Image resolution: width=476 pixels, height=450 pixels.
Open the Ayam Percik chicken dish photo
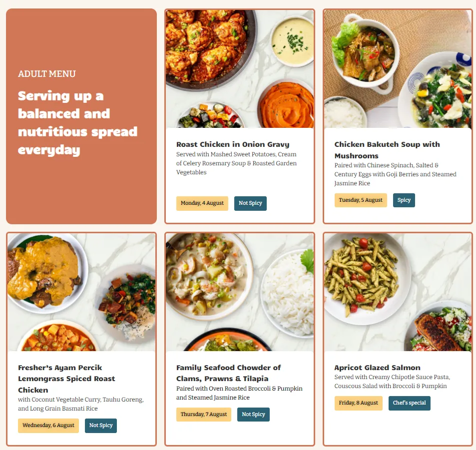click(x=81, y=292)
